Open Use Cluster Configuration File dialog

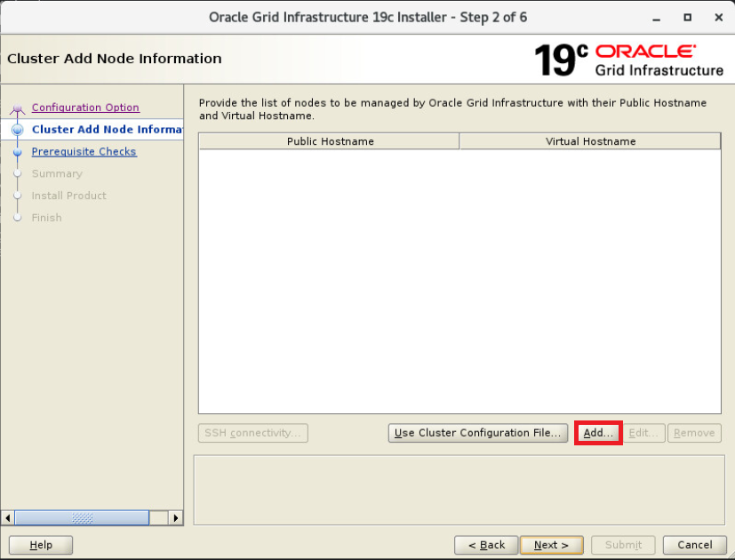[x=477, y=433]
